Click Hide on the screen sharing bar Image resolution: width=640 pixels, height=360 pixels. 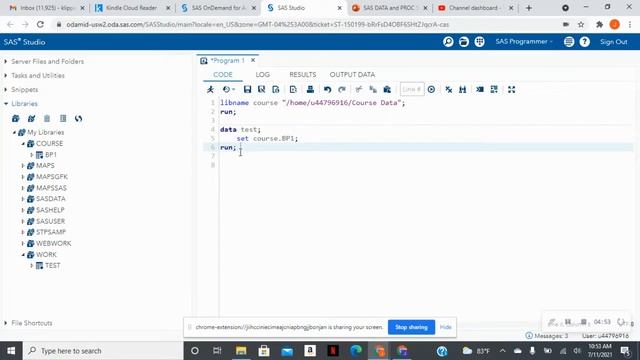tap(445, 327)
